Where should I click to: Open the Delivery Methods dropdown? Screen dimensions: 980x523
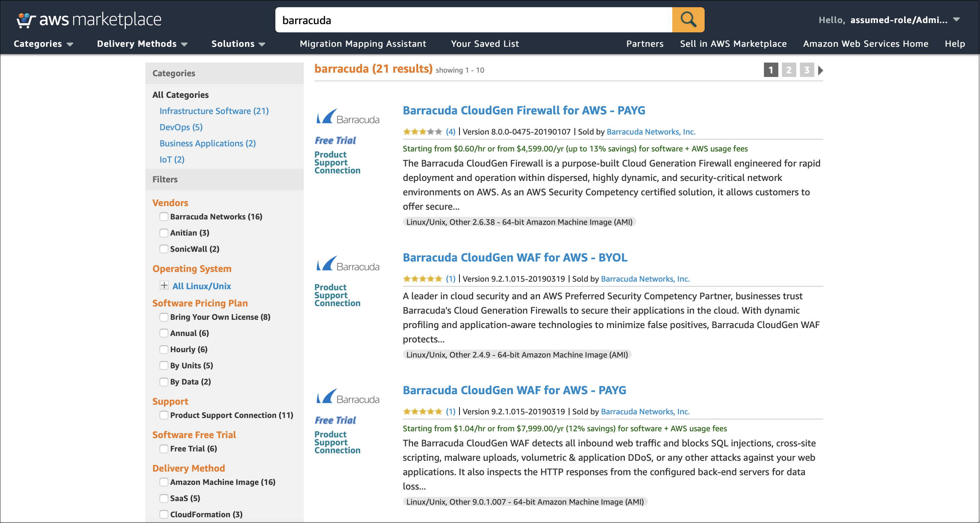[142, 44]
